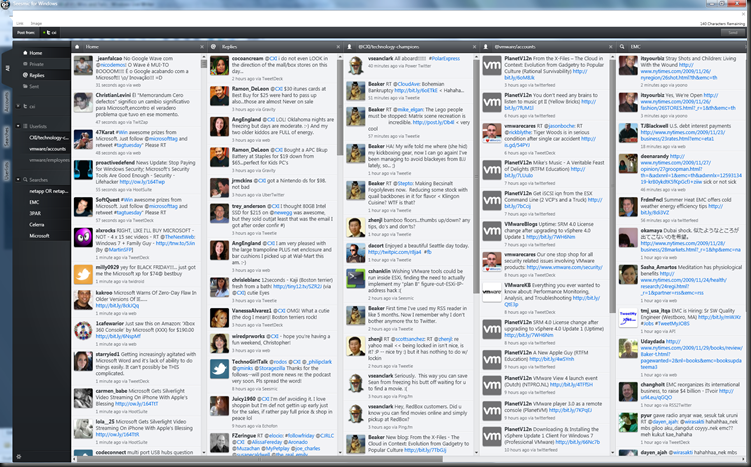Close the @CXI/technology-champions column

[x=474, y=47]
